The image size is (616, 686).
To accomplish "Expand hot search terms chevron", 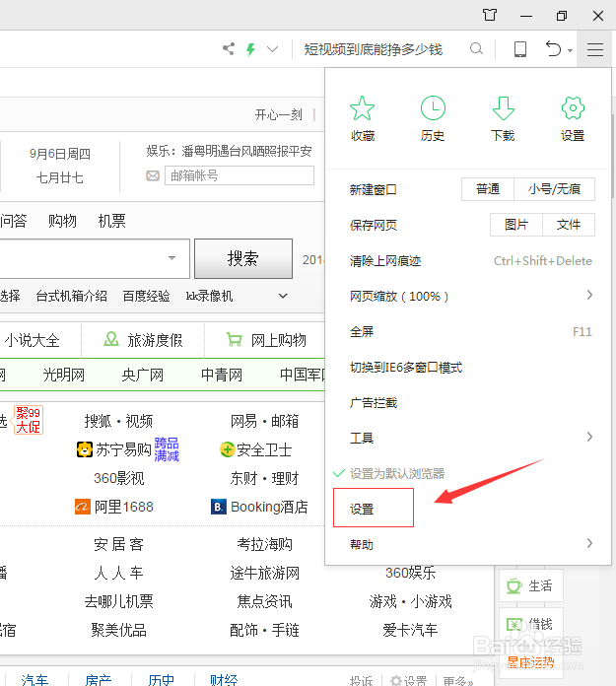I will [283, 296].
